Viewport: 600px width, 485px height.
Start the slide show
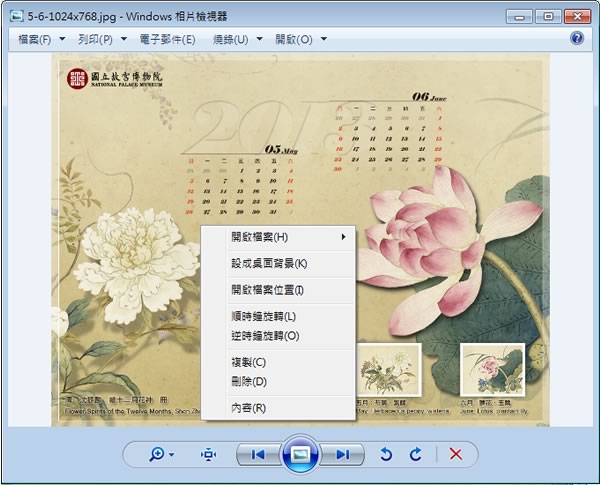pyautogui.click(x=300, y=454)
